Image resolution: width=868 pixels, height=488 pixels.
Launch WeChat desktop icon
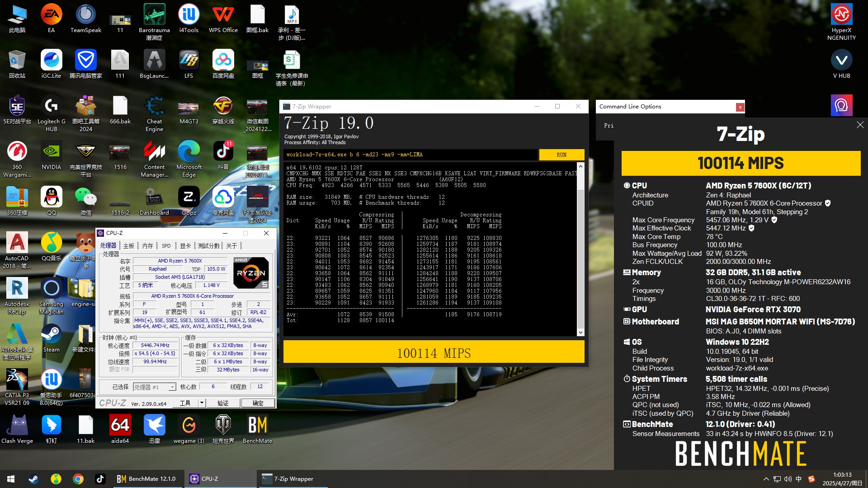(85, 201)
